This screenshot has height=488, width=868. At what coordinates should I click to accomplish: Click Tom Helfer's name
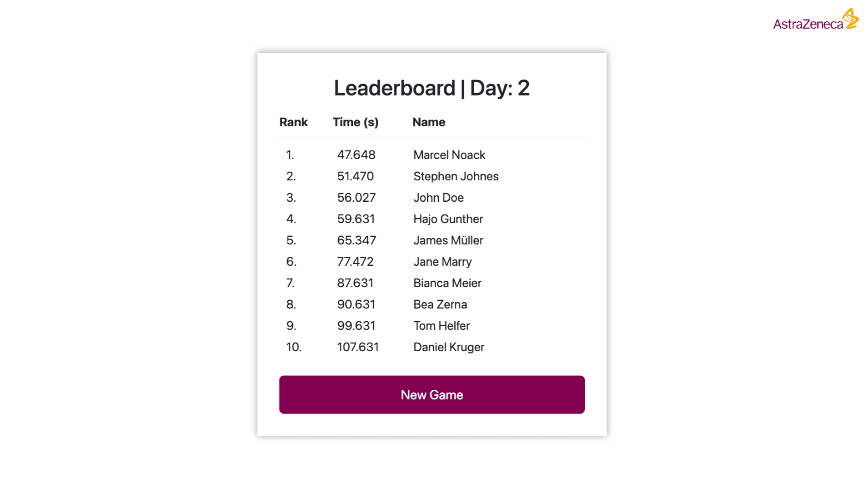point(441,326)
